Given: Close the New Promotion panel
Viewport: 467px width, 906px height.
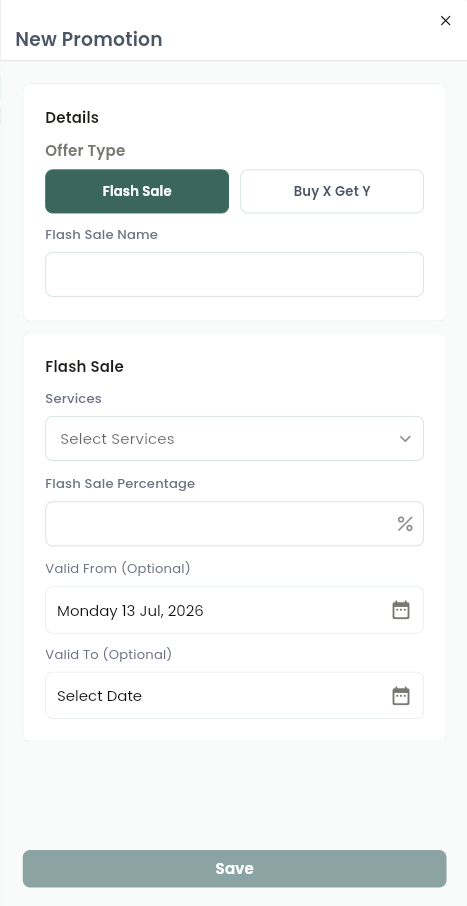Looking at the screenshot, I should [x=445, y=21].
